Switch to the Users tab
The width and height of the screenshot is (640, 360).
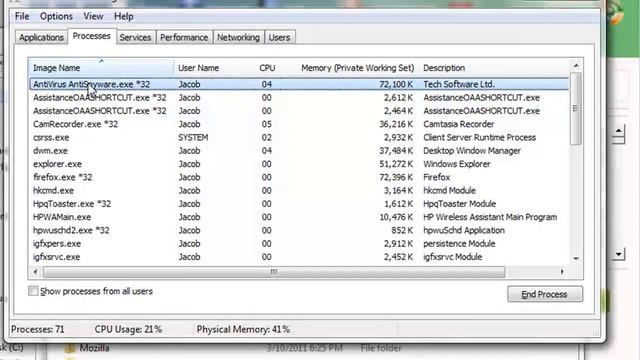tap(280, 38)
